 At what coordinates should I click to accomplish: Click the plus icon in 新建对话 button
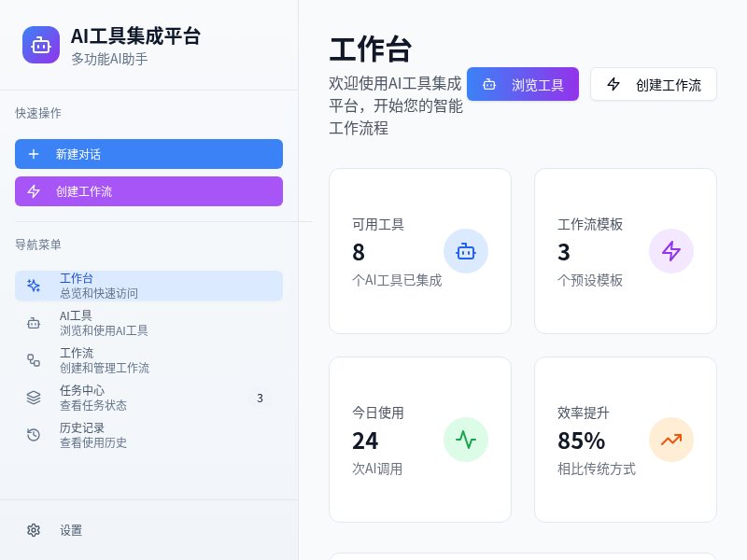pos(35,154)
